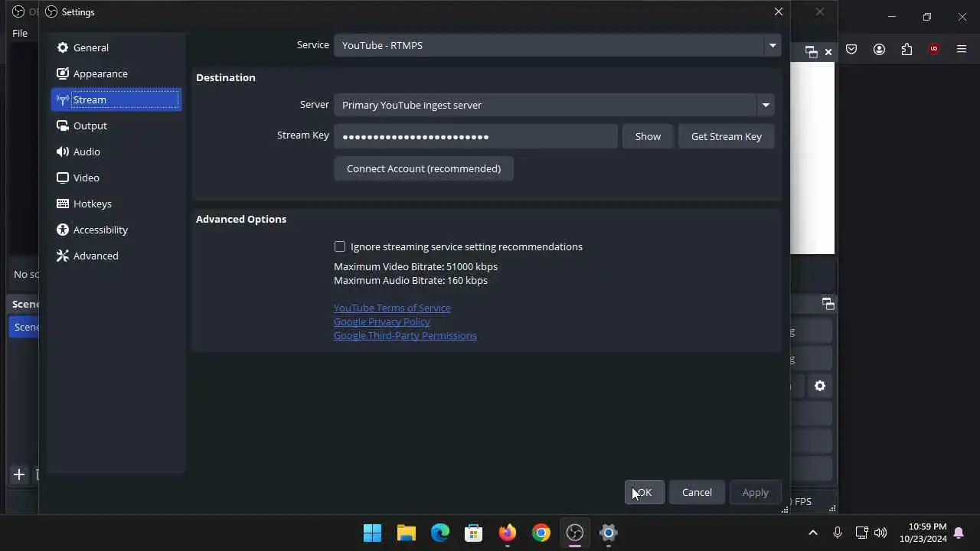Viewport: 980px width, 551px height.
Task: Open volume control tray icon
Action: pos(880,533)
